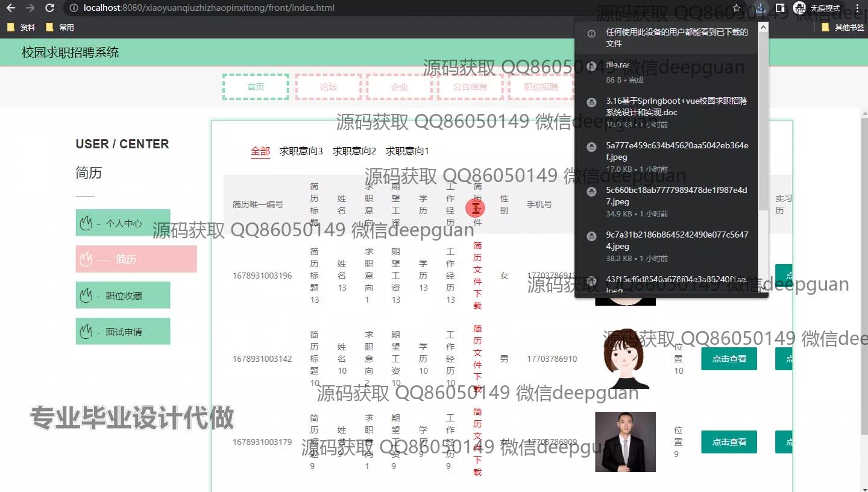Select the 面试申请 sidebar item
This screenshot has width=868, height=492.
click(x=123, y=332)
